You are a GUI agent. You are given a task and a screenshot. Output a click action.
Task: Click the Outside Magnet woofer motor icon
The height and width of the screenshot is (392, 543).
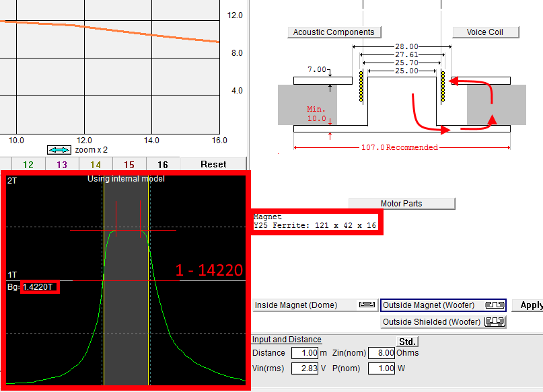pos(495,305)
